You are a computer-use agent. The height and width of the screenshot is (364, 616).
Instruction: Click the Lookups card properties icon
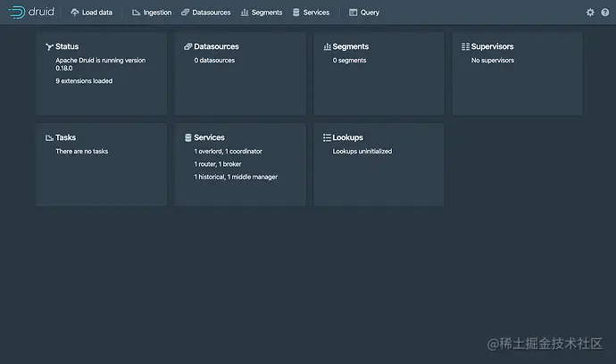(x=327, y=137)
